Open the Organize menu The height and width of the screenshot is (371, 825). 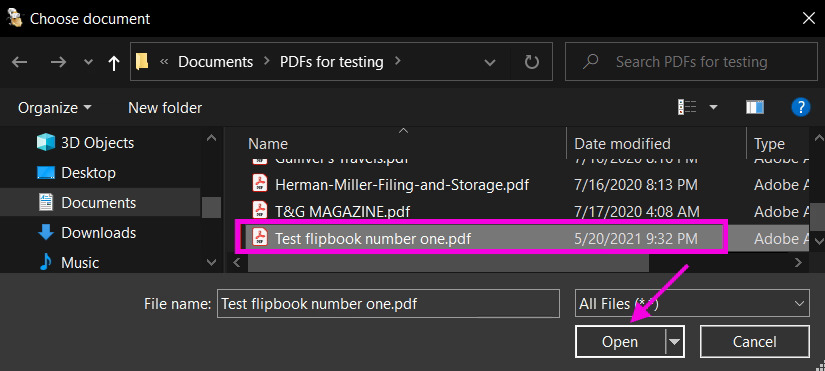pos(54,108)
